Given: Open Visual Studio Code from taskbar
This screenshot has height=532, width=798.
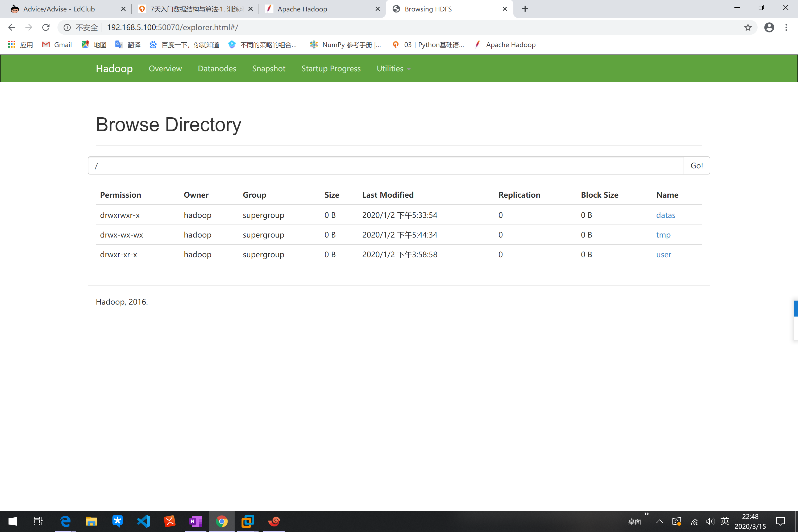Looking at the screenshot, I should (144, 521).
